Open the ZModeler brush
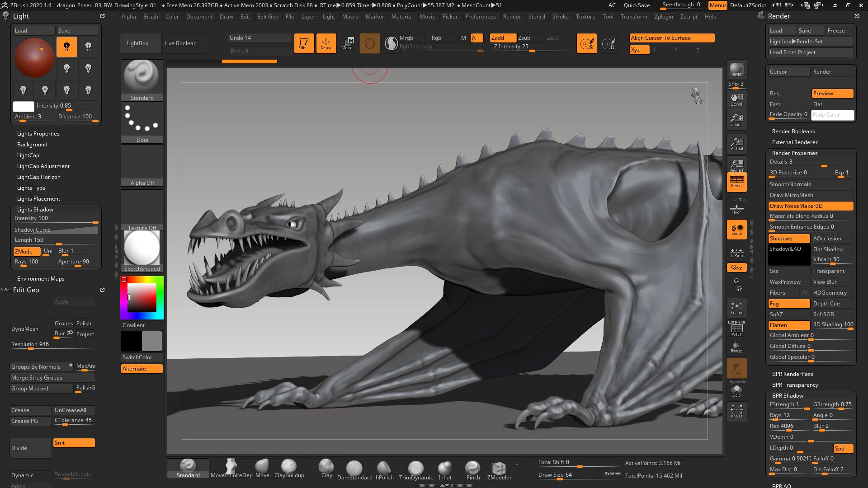The width and height of the screenshot is (868, 488). click(499, 469)
